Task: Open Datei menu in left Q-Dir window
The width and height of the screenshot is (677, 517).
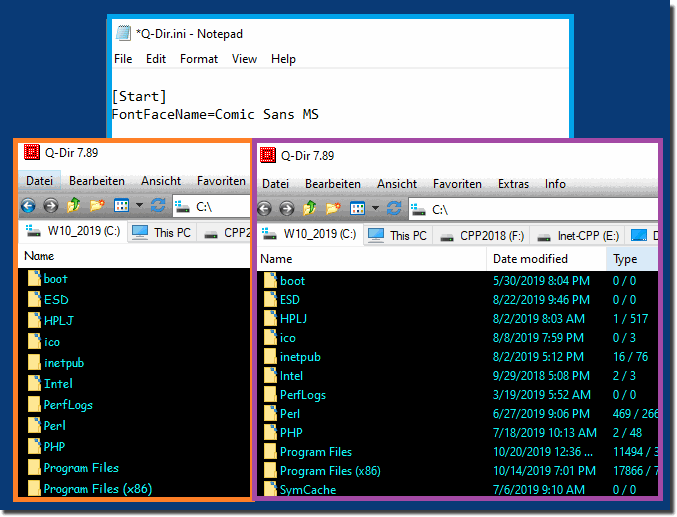Action: coord(39,181)
